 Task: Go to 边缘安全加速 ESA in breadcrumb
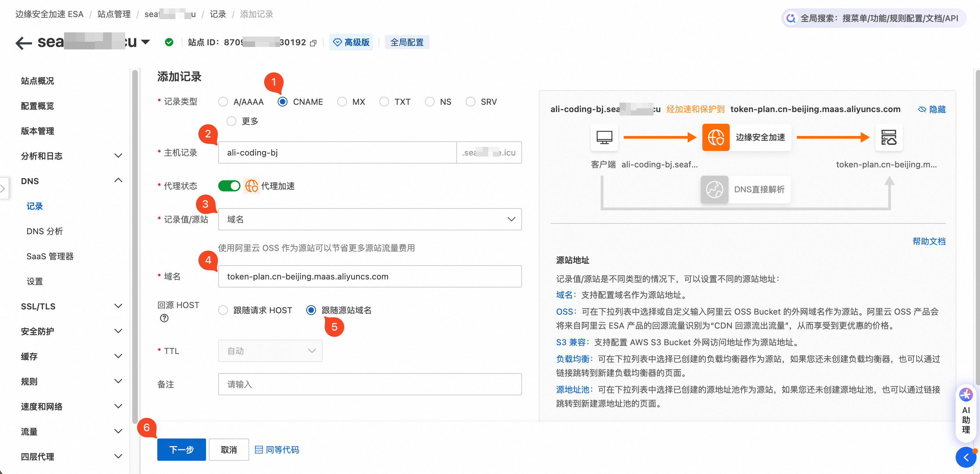[49, 15]
